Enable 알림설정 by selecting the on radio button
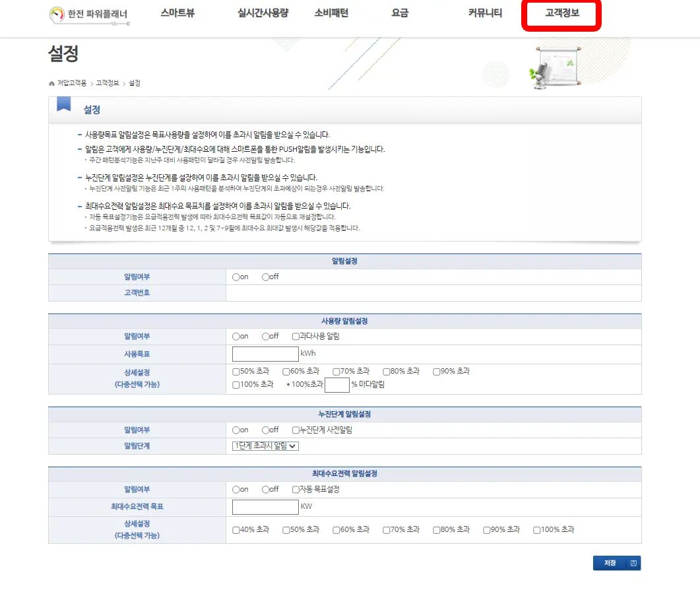Viewport: 700px width, 592px height. [235, 277]
